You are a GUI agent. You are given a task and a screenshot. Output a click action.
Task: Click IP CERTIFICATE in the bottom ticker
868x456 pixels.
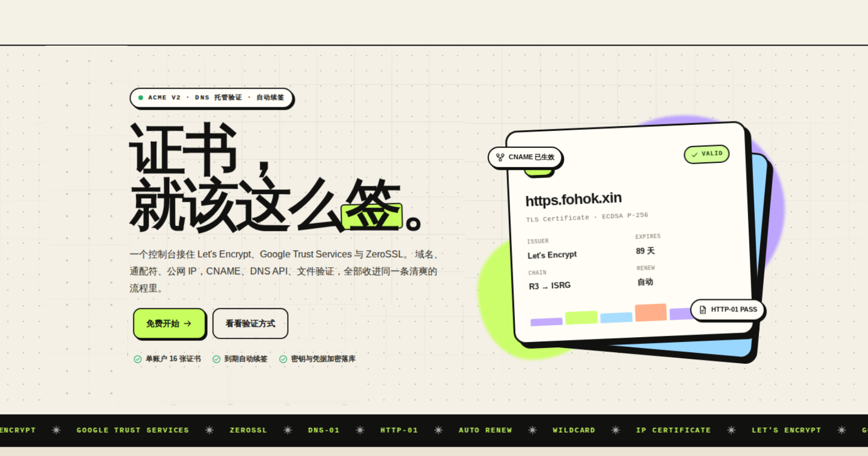click(x=673, y=430)
